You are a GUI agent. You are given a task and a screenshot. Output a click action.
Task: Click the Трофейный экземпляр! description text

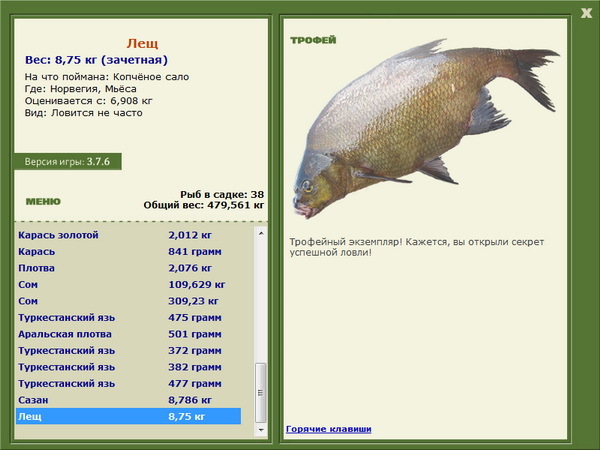pos(417,247)
